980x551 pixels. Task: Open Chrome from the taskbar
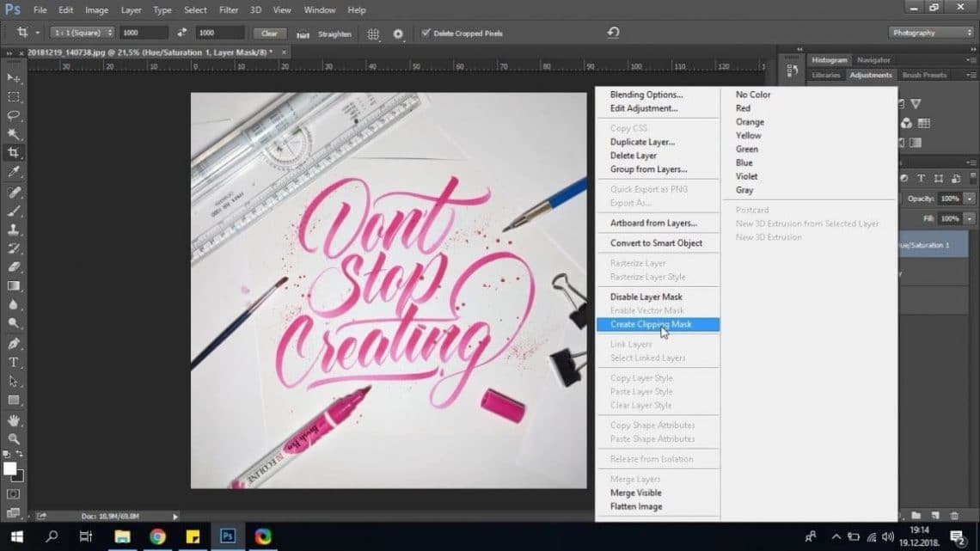[157, 536]
